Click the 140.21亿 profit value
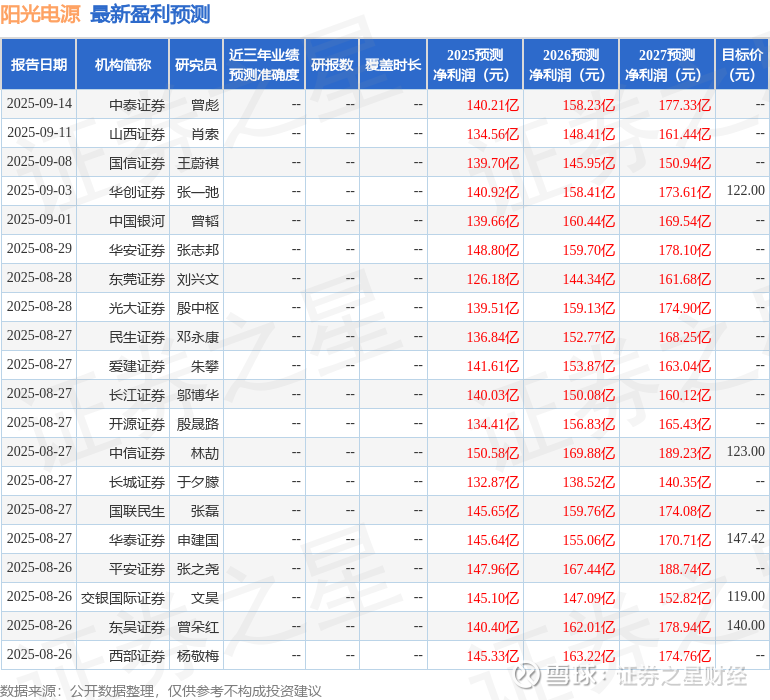 tap(493, 105)
